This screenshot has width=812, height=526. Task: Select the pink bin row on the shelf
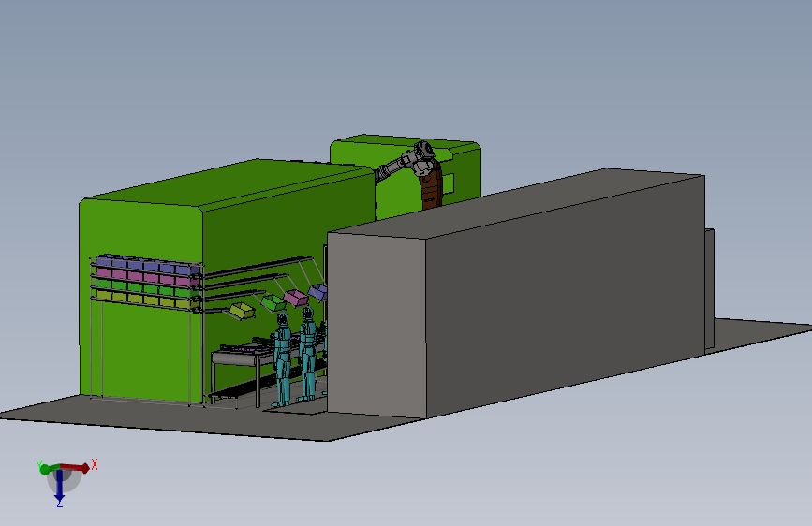[x=148, y=276]
